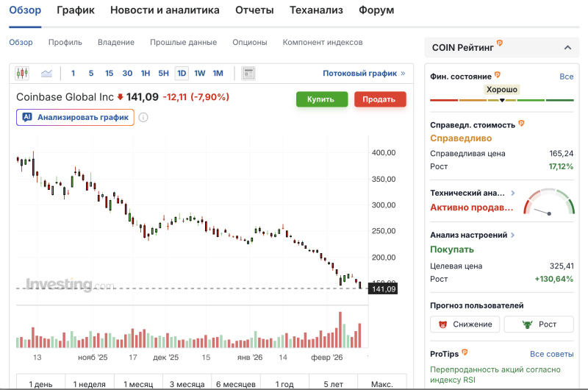The image size is (588, 390).
Task: Click the financial health scale bar
Action: coord(502,100)
